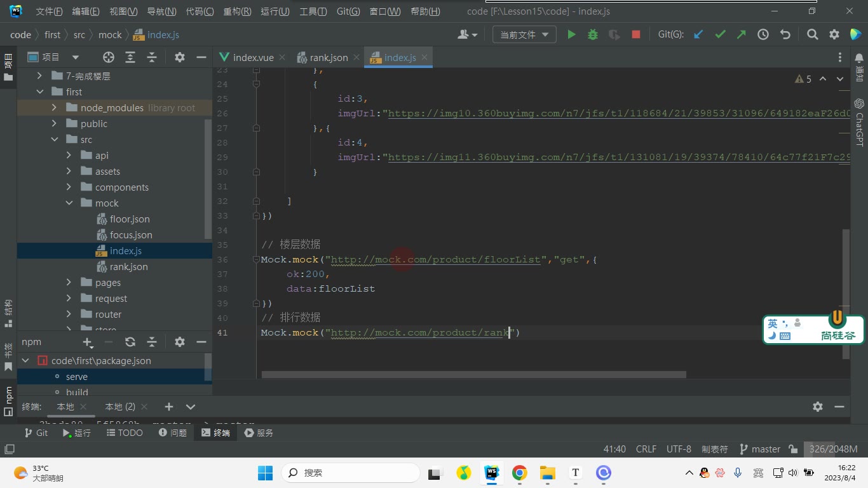Commit changes using the green checkmark
Image resolution: width=868 pixels, height=488 pixels.
point(720,35)
